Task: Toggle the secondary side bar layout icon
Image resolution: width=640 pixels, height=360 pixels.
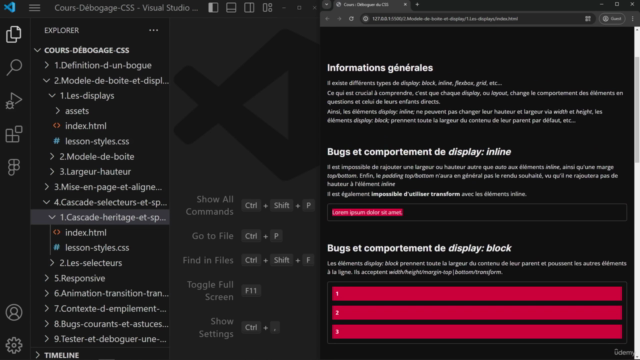Action: point(249,8)
